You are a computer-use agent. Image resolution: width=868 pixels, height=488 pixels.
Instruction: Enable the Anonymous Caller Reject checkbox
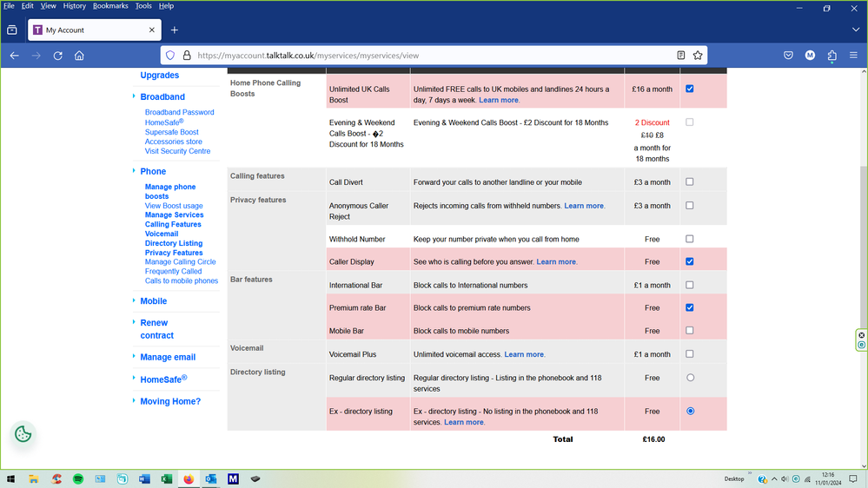pos(690,205)
